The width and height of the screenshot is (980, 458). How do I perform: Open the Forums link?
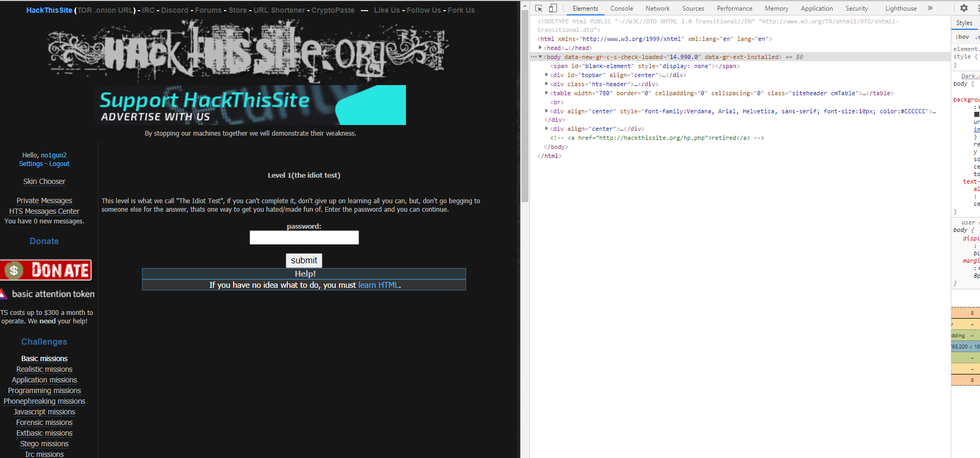coord(209,10)
